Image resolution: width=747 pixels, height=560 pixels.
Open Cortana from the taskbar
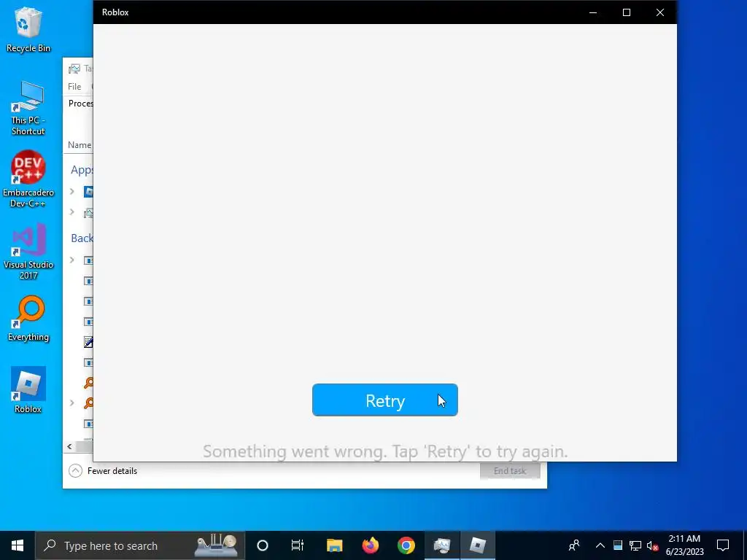[263, 545]
